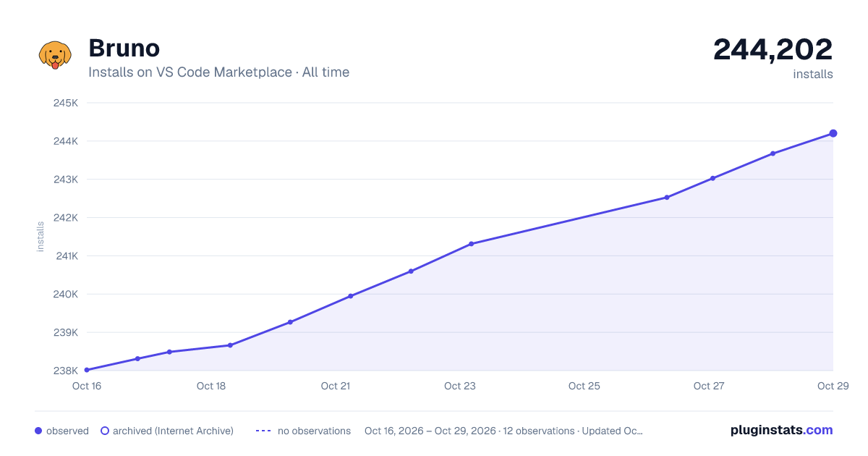Click the date range and observations footer text
The image size is (868, 456).
click(x=503, y=431)
